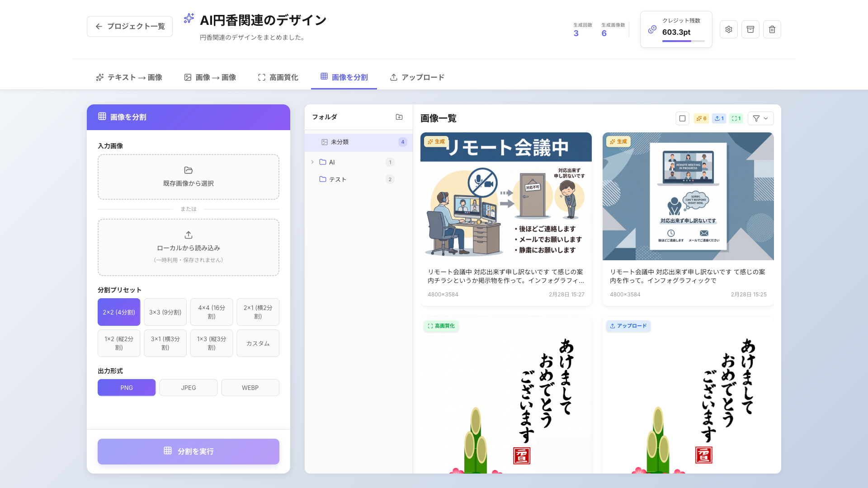
Task: Switch to 高画質化 tab
Action: pos(278,77)
